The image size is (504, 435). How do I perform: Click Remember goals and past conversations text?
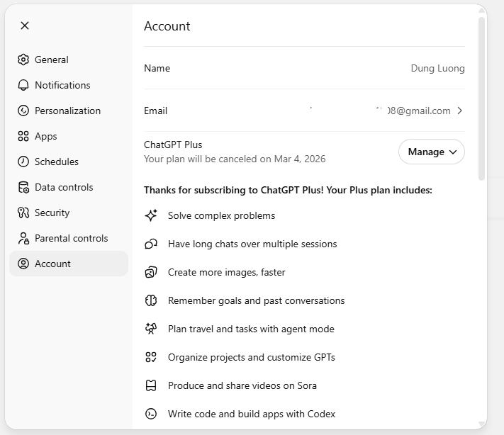click(x=256, y=300)
